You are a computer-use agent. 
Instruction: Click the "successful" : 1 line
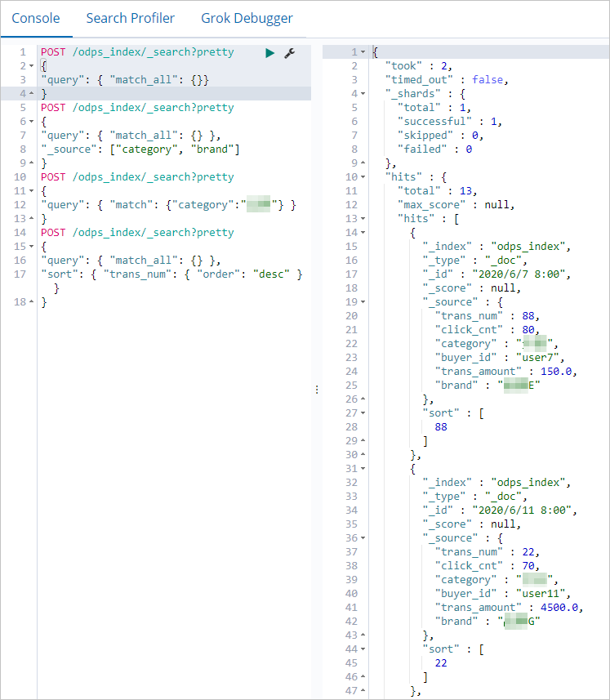[x=450, y=122]
